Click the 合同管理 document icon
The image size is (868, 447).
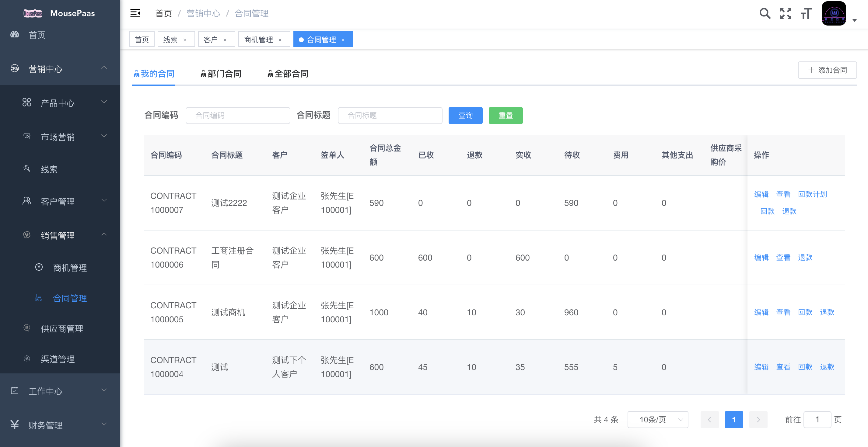click(39, 298)
